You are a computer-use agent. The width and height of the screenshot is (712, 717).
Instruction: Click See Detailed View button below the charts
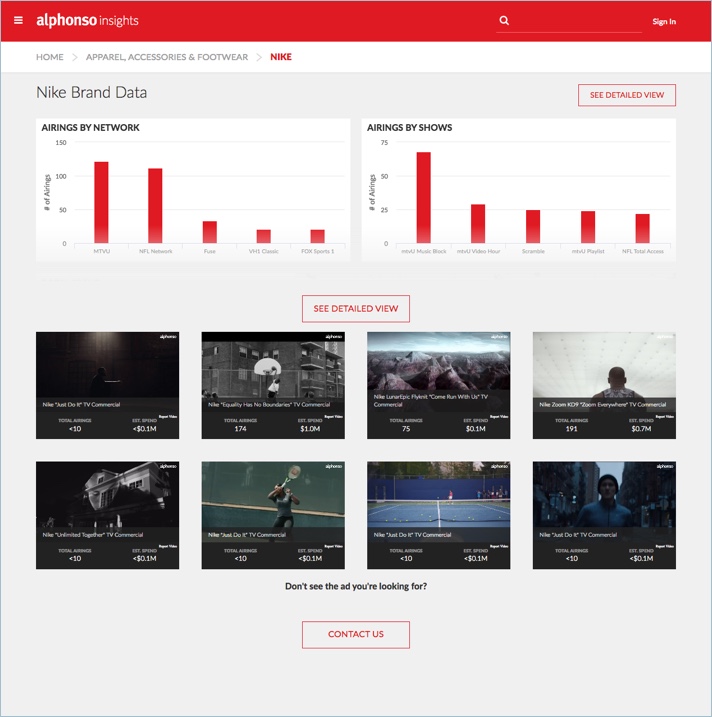(356, 309)
